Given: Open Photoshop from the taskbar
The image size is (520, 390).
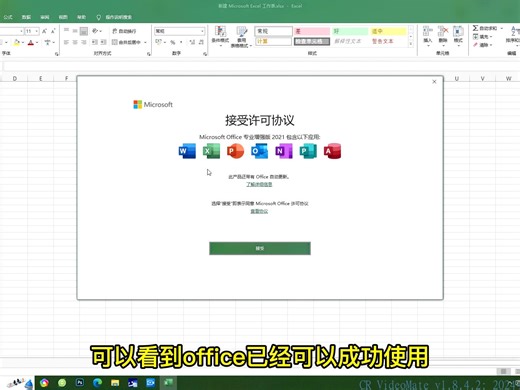Looking at the screenshot, I should pyautogui.click(x=80, y=382).
